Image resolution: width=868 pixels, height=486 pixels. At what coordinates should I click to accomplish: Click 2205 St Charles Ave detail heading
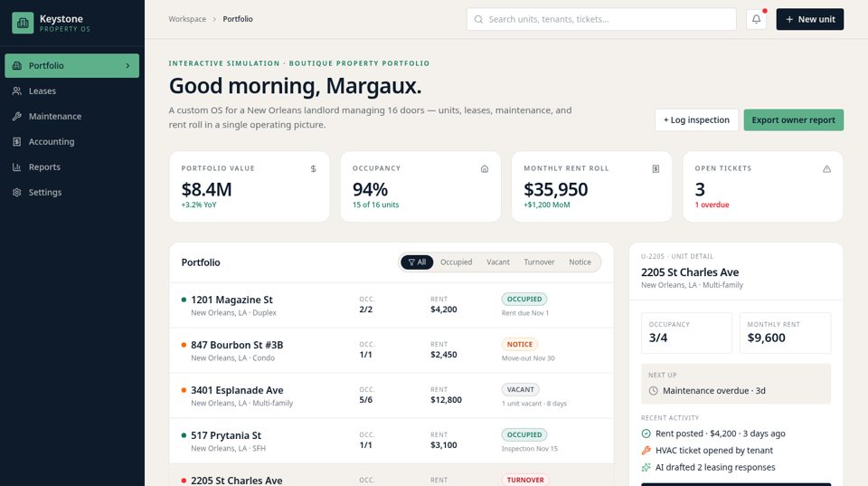(x=690, y=272)
